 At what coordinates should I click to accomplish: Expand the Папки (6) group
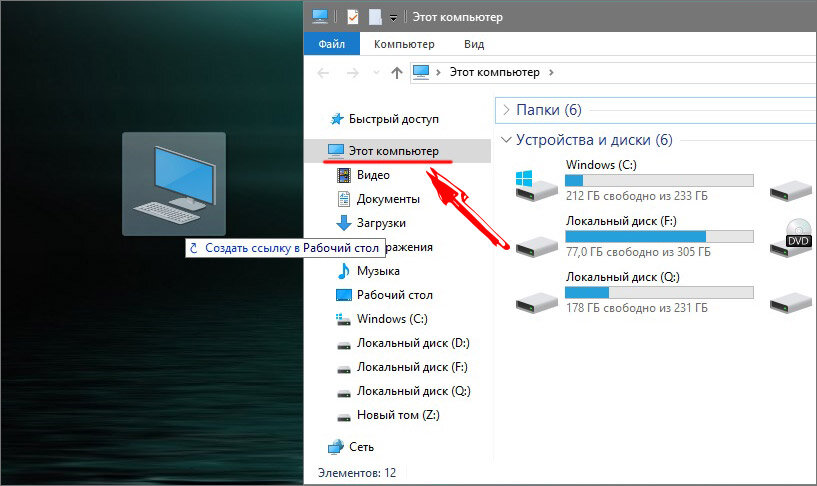click(x=506, y=110)
